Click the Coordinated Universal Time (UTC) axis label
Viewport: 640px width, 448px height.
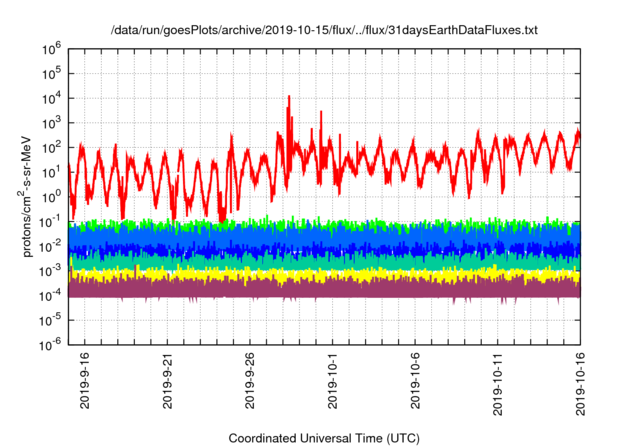tap(323, 438)
